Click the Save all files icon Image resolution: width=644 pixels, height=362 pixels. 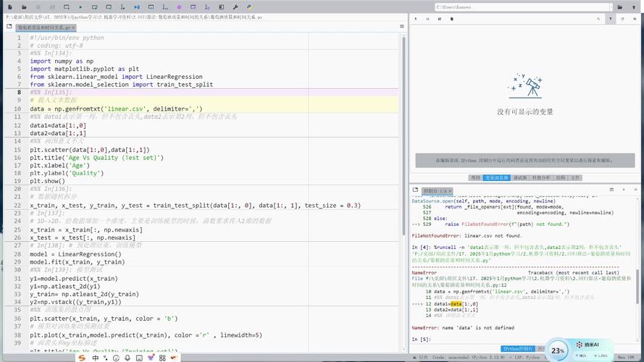click(52, 7)
